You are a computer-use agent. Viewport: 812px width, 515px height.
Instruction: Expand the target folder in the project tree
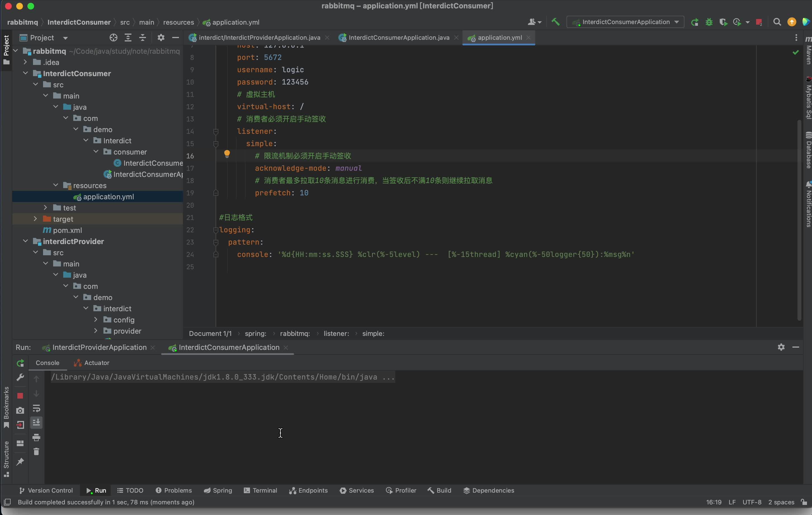pos(36,219)
